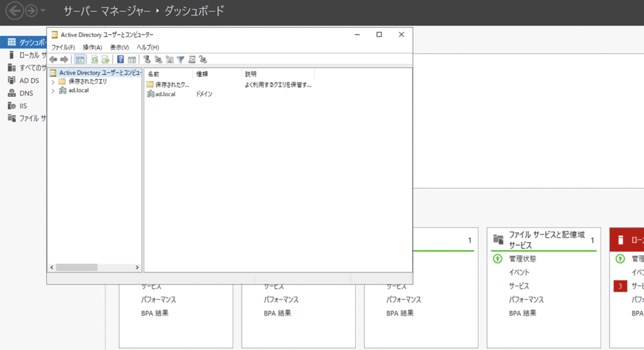Click the 名前 column header
The width and height of the screenshot is (644, 350).
pyautogui.click(x=169, y=74)
